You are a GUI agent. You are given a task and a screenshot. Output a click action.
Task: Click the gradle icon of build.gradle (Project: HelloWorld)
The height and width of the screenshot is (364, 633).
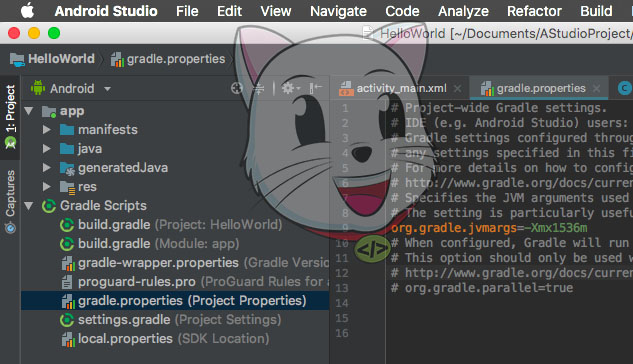[x=67, y=225]
